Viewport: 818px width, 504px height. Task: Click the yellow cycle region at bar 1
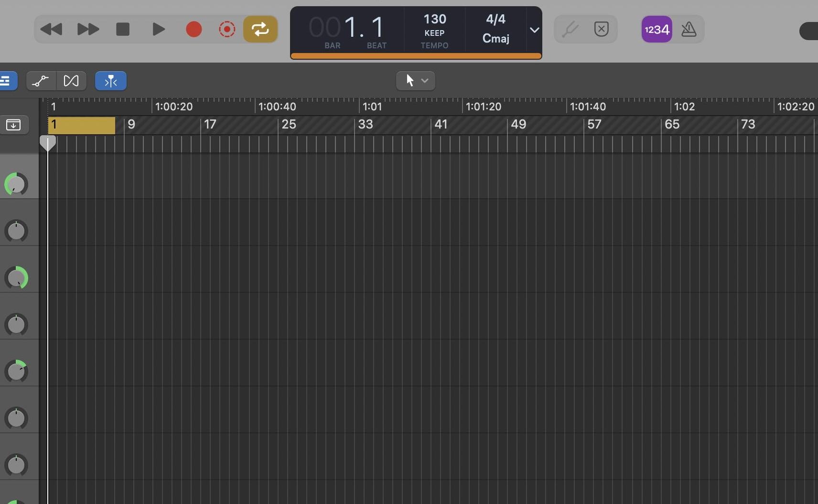(81, 125)
